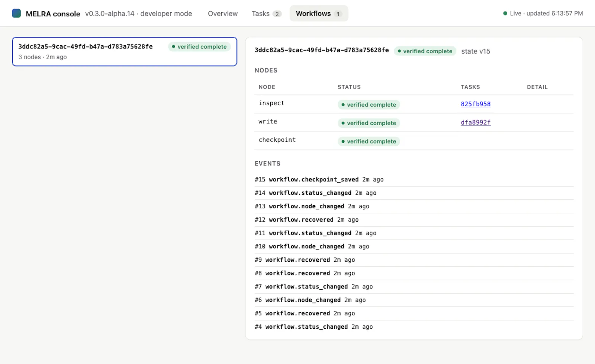Select event #10 workflow.node_changed
Screen dimensions: 595x364
click(x=414, y=247)
